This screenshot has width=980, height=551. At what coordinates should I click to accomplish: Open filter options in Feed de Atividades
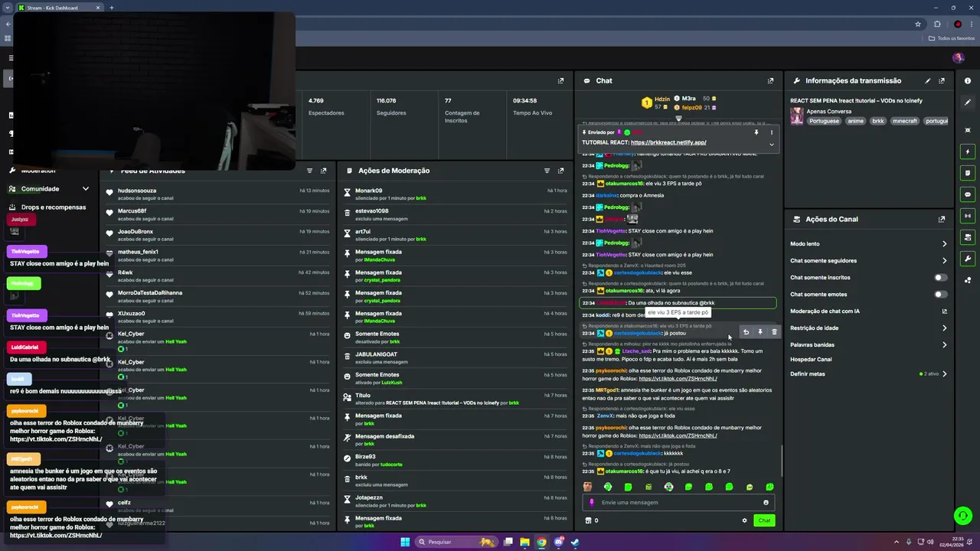click(309, 171)
